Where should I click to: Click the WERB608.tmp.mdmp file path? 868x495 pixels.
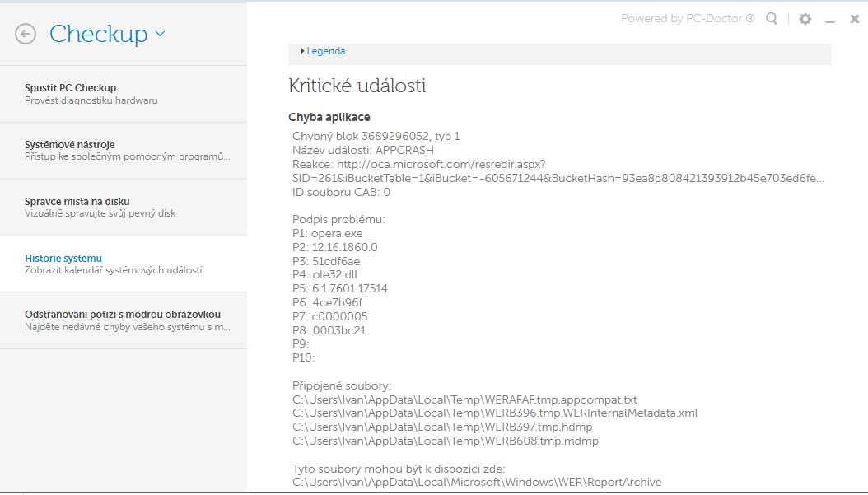click(x=446, y=441)
